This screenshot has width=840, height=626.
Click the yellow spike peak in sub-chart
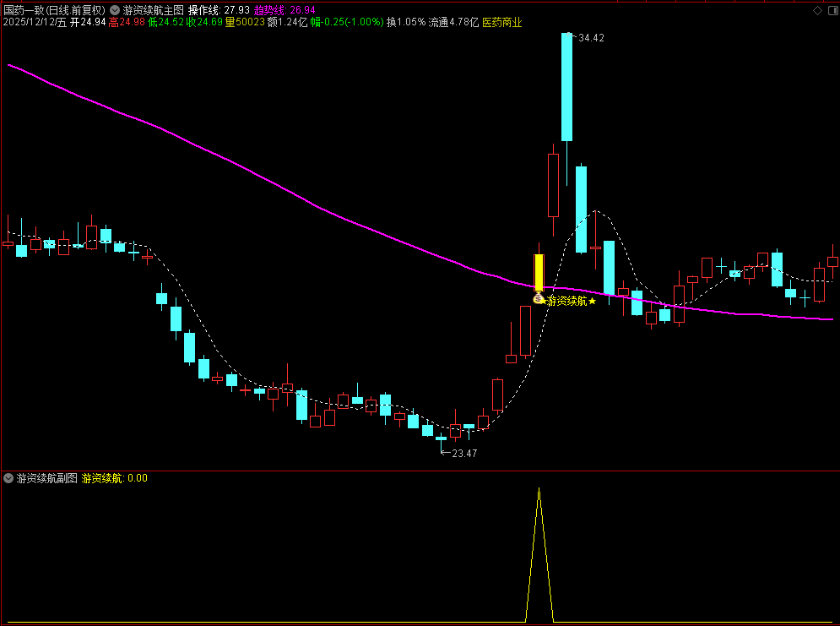[x=539, y=489]
